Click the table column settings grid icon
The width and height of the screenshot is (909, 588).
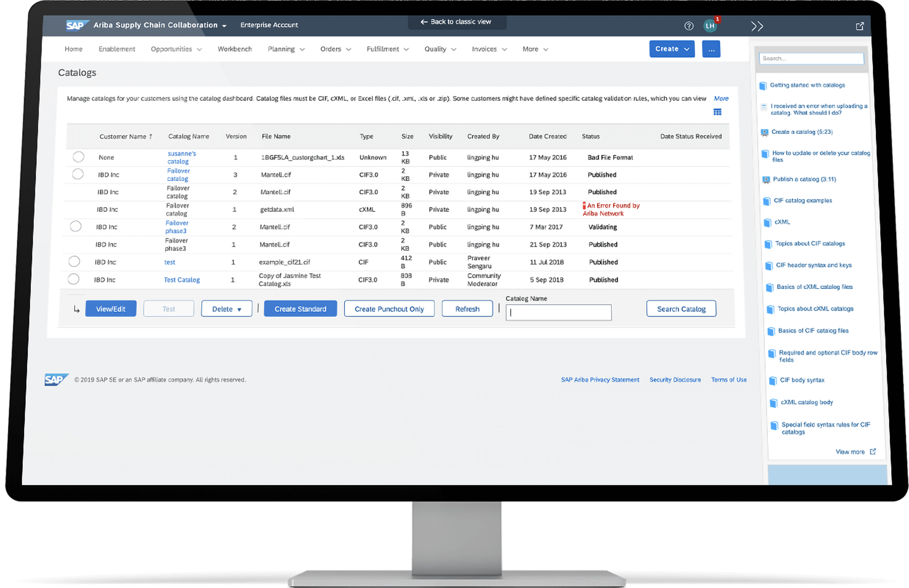tap(717, 112)
